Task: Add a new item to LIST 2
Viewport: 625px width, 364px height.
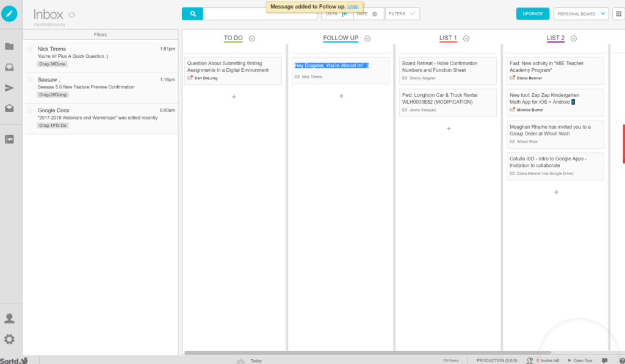Action: click(557, 192)
